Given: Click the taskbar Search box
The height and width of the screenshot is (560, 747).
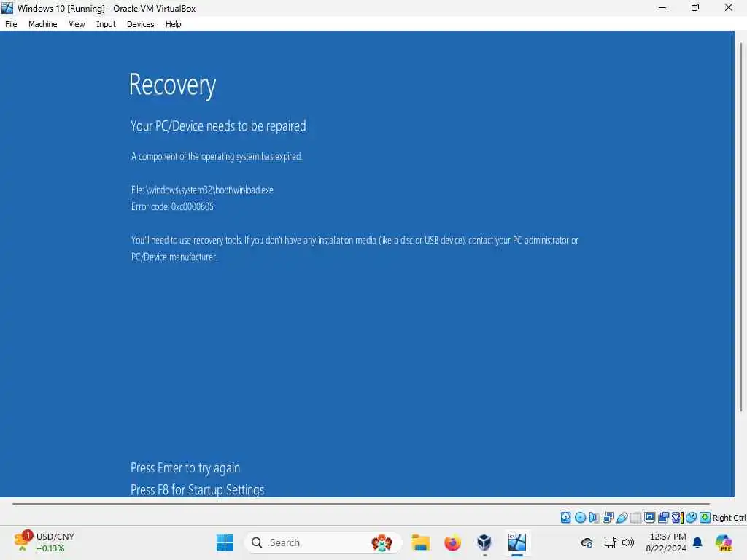Looking at the screenshot, I should pos(323,542).
